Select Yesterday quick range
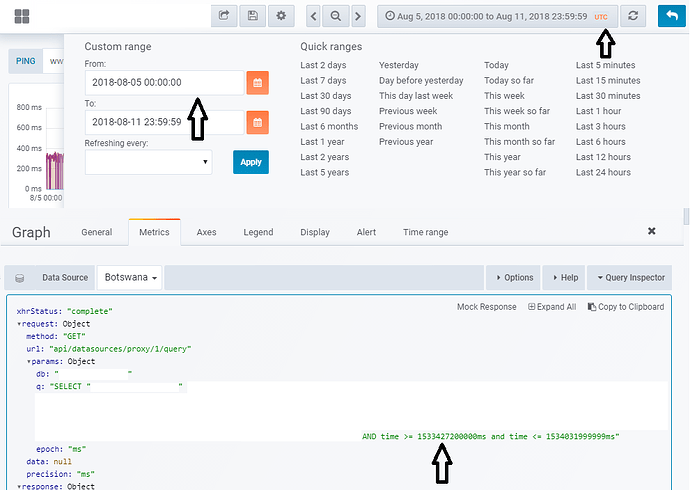Screen dimensions: 690x490 399,65
